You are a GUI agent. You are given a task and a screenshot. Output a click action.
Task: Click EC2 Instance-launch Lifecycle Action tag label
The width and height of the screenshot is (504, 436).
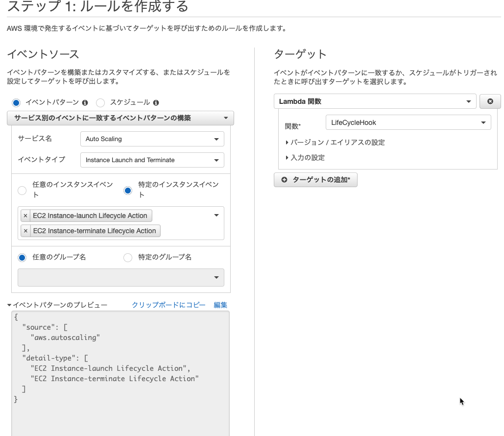point(90,216)
